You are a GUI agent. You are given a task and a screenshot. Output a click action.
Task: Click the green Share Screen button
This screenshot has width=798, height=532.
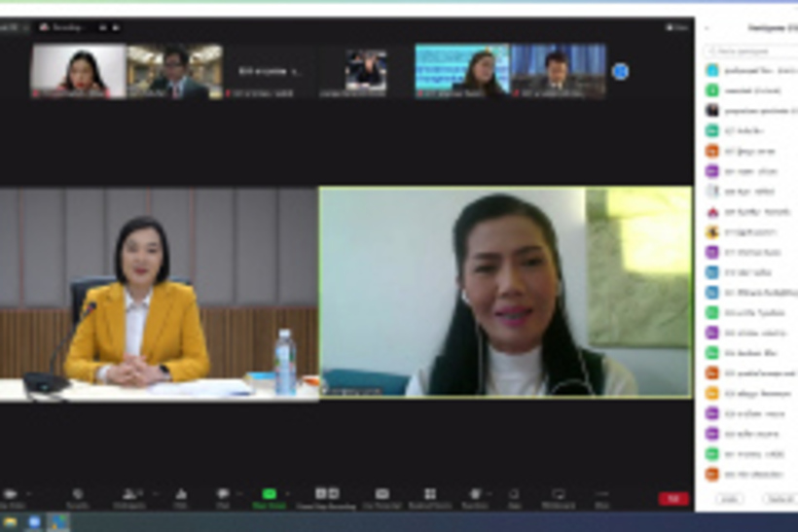click(x=269, y=498)
